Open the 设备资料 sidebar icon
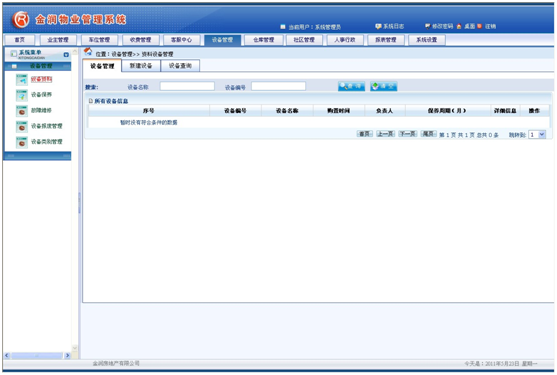This screenshot has width=557, height=375. click(x=22, y=80)
